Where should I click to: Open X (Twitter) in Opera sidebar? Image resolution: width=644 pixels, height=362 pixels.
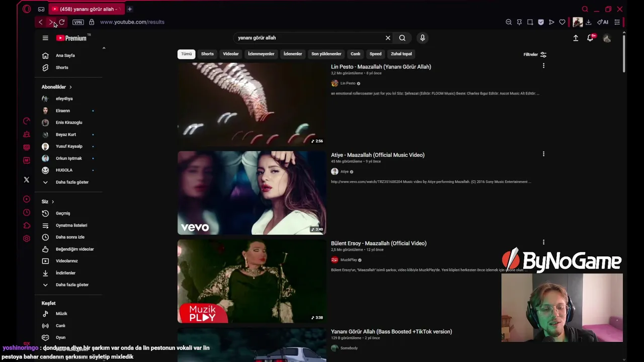tap(27, 179)
